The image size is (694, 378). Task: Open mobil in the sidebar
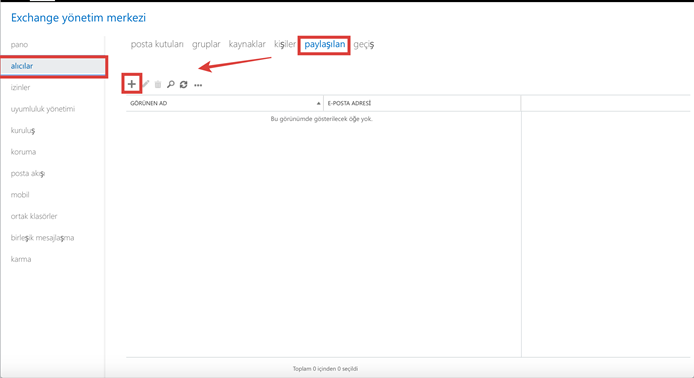(20, 195)
